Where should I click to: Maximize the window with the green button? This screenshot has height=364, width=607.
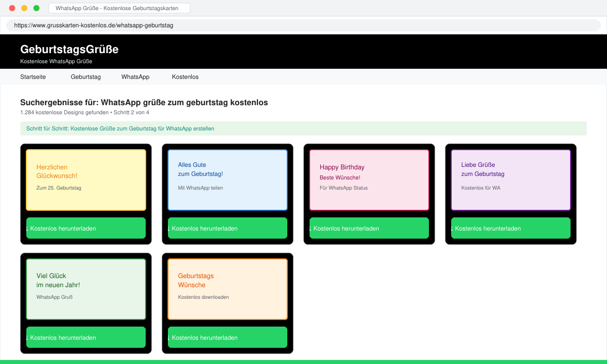click(x=36, y=8)
